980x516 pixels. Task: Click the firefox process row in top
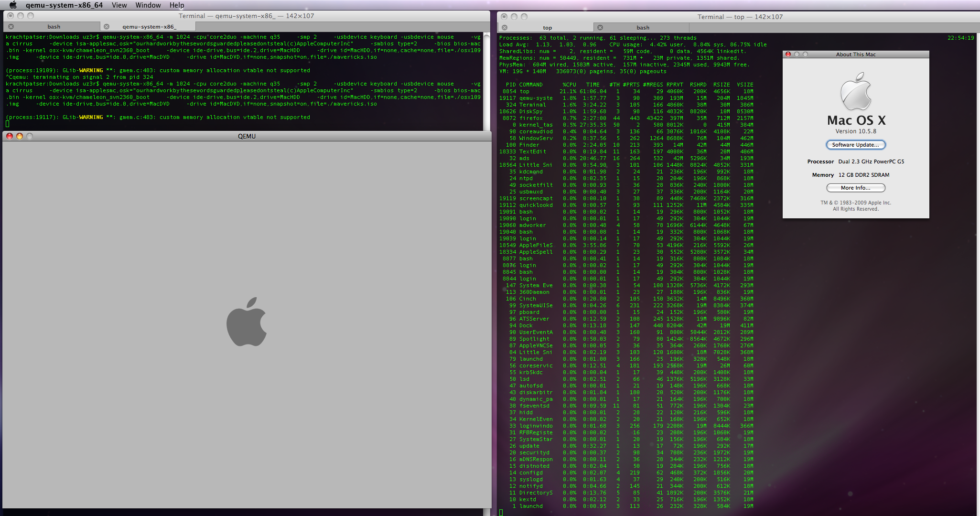(x=626, y=118)
